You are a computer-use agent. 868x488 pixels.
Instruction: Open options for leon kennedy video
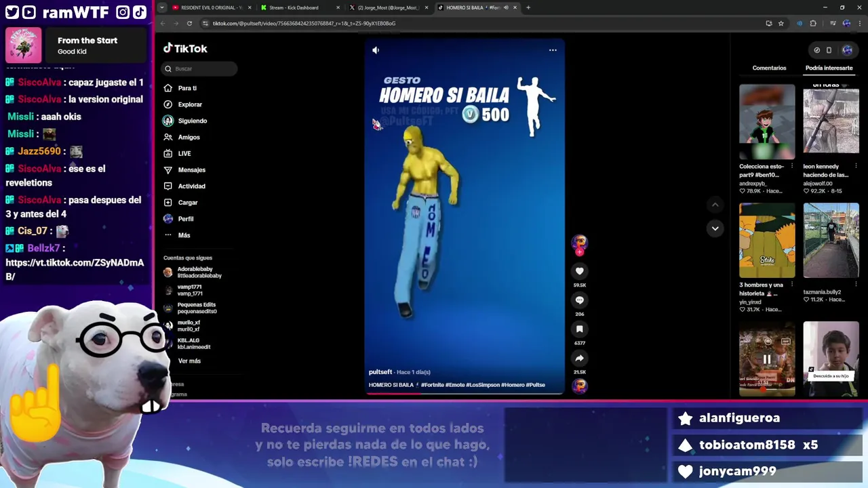click(856, 166)
